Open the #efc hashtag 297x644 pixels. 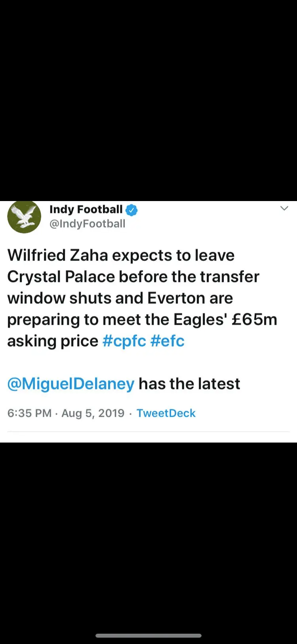[x=167, y=341]
